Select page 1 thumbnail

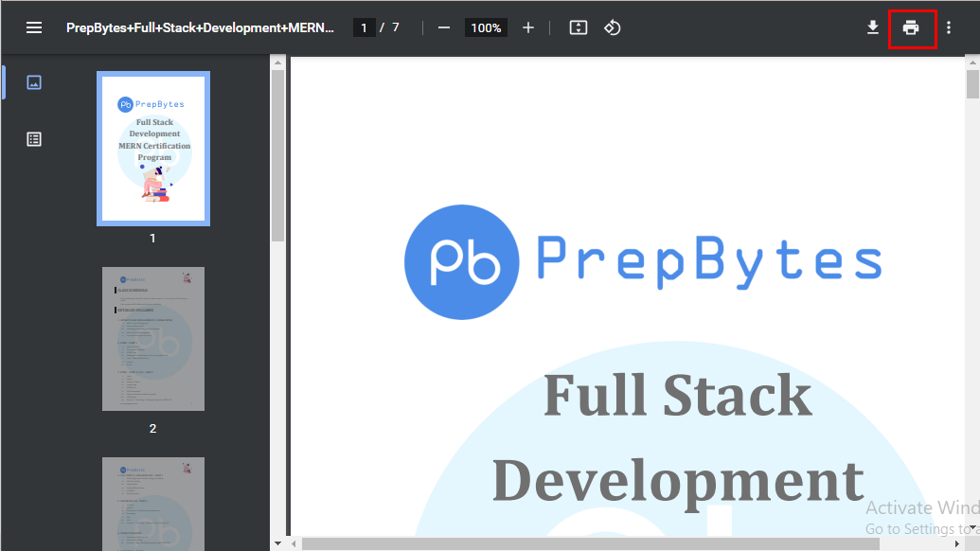pyautogui.click(x=153, y=149)
